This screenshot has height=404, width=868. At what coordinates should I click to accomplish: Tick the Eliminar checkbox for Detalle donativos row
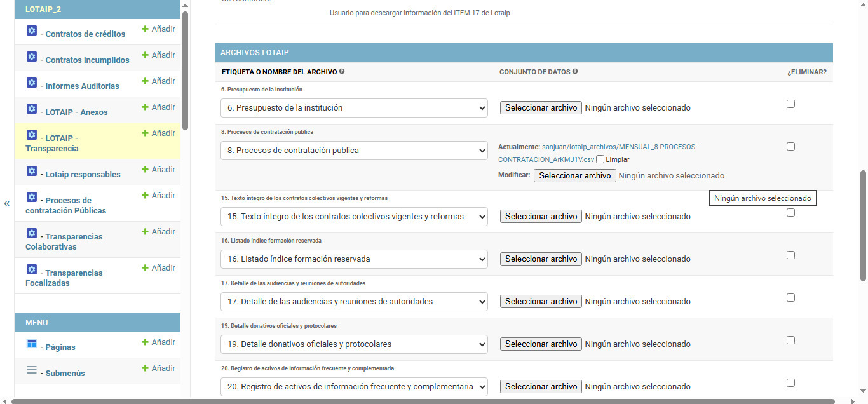click(790, 340)
